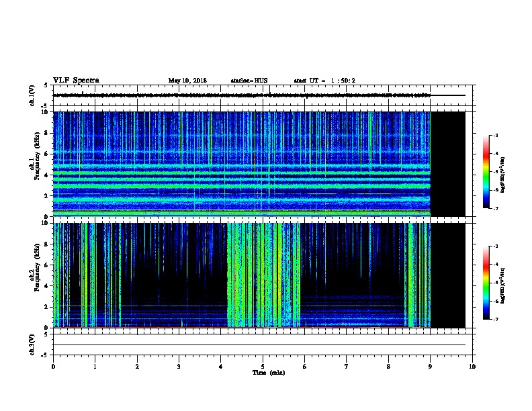Click the black no-data region in ch.2 spectrogram
The image size is (532, 411).
(447, 275)
